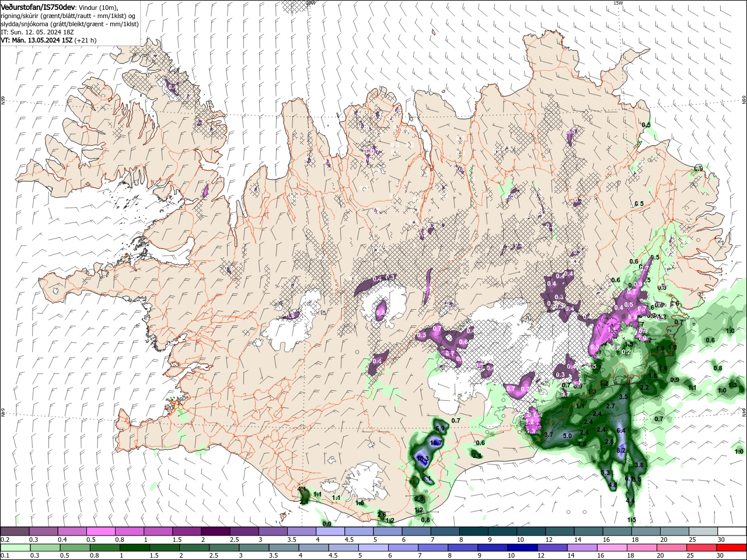Click the Veðurstofan/IS750dev title text

39,6
